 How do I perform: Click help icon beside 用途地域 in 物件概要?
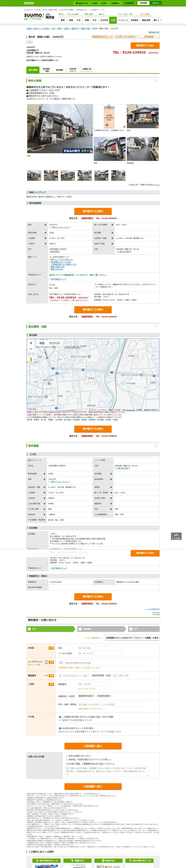click(x=44, y=515)
